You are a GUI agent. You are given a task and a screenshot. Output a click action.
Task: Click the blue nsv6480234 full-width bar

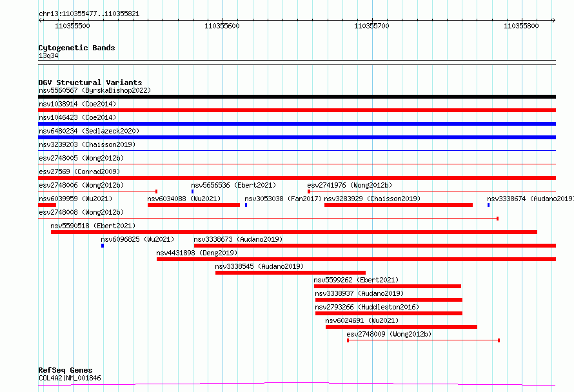[297, 137]
